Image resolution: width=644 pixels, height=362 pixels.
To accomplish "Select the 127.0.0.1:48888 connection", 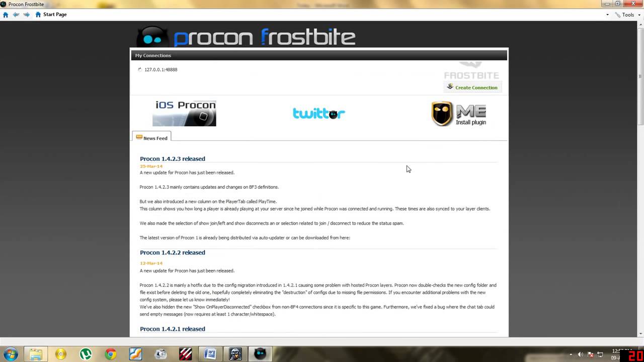I will tap(160, 69).
